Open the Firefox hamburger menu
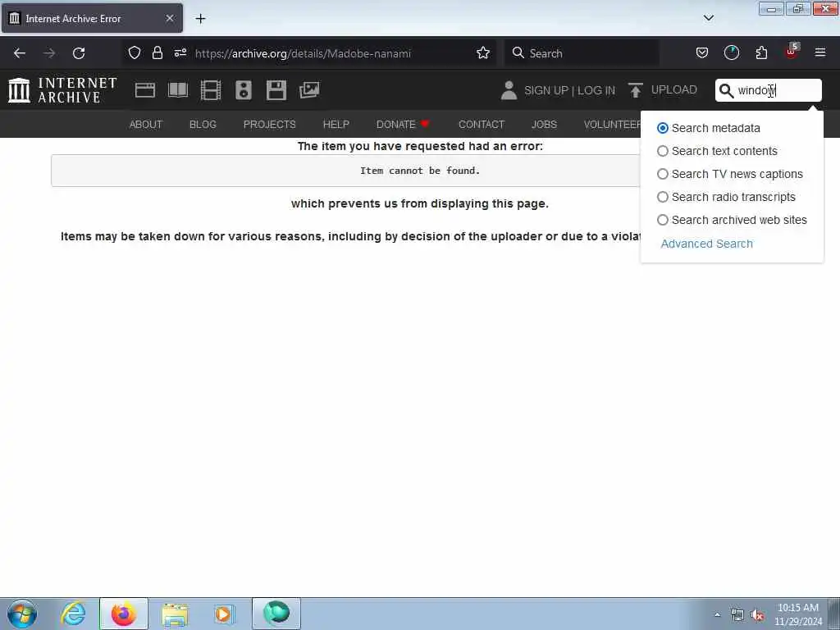 pyautogui.click(x=819, y=52)
